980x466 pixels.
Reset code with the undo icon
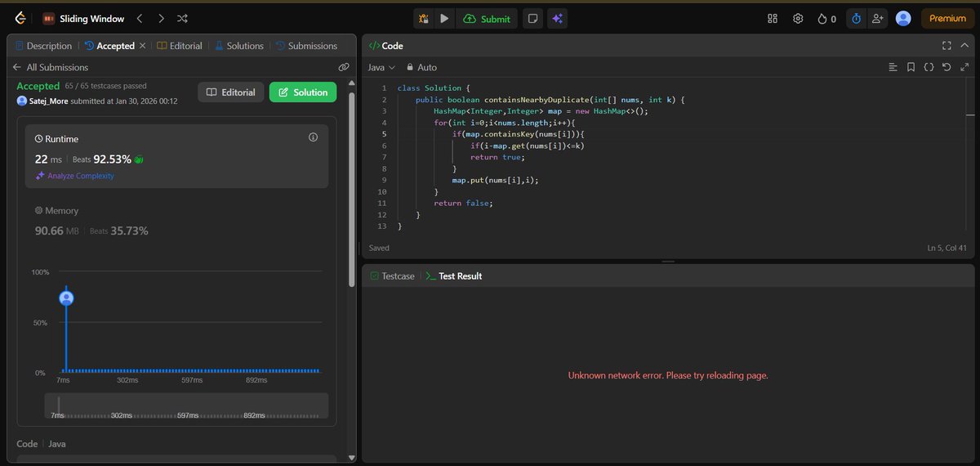coord(947,67)
